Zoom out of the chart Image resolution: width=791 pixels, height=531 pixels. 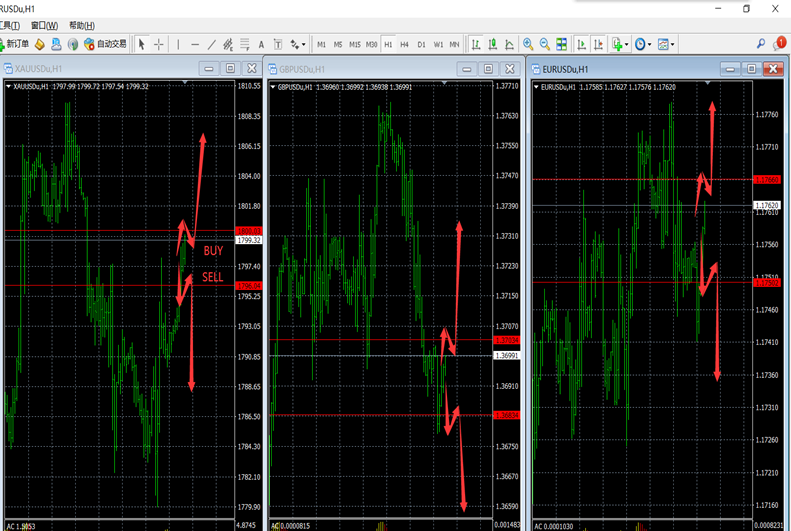[x=545, y=44]
